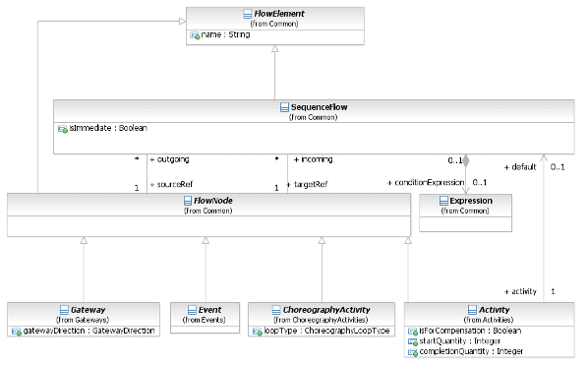This screenshot has height=365, width=588.
Task: Click the isForCompensation attribute icon
Action: click(413, 332)
